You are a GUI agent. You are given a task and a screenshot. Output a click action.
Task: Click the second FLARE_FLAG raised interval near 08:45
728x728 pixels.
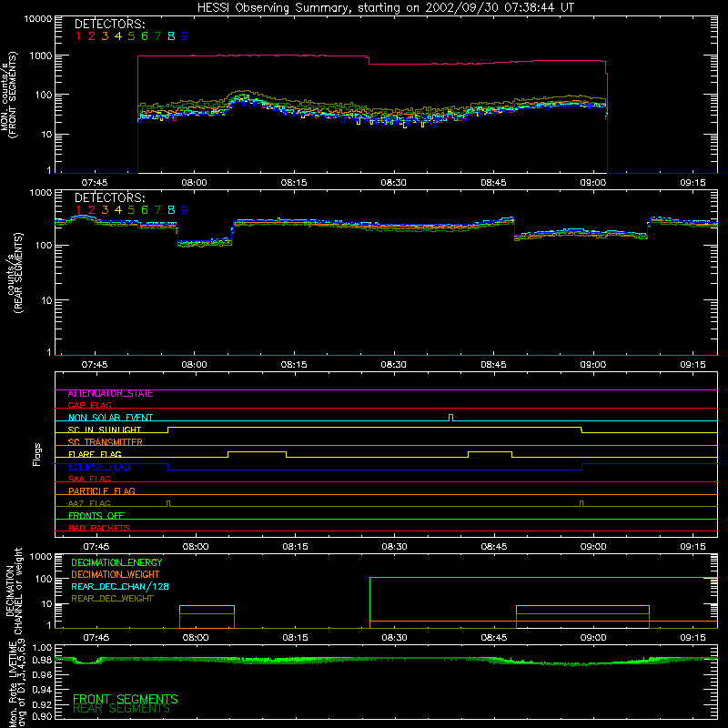[490, 452]
